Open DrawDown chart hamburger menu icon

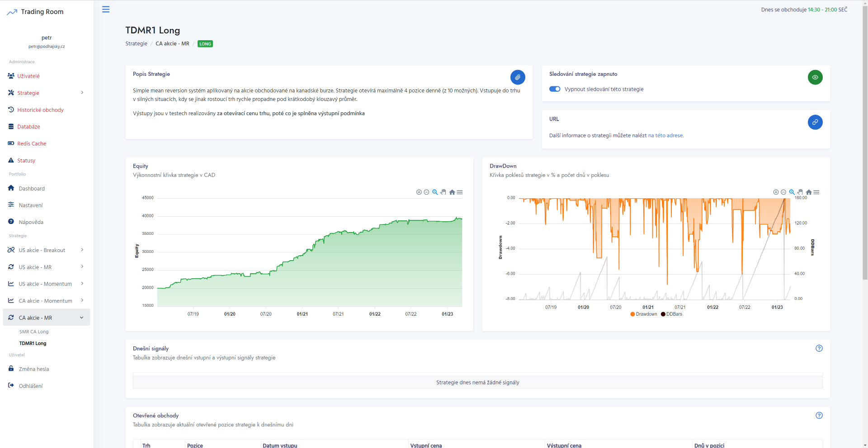click(x=816, y=192)
